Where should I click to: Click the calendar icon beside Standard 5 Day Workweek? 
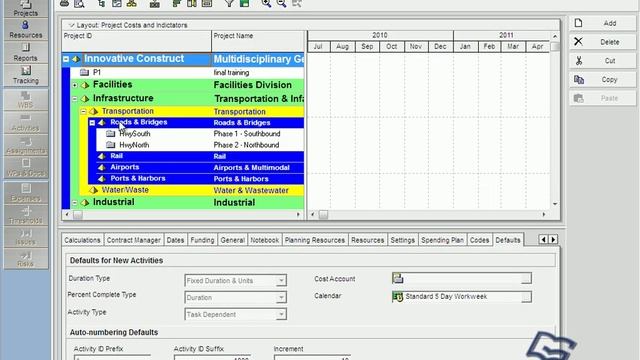(x=398, y=297)
